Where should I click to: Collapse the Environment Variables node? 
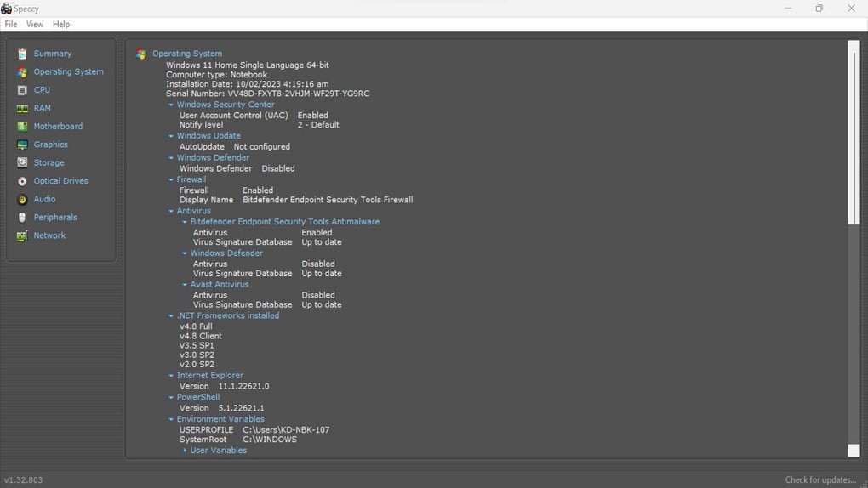[171, 419]
